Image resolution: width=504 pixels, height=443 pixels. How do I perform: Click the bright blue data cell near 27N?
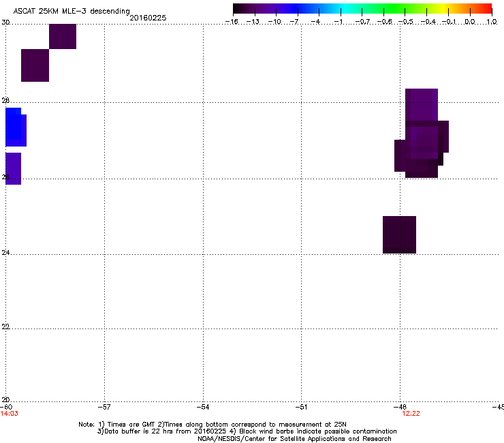pyautogui.click(x=16, y=127)
